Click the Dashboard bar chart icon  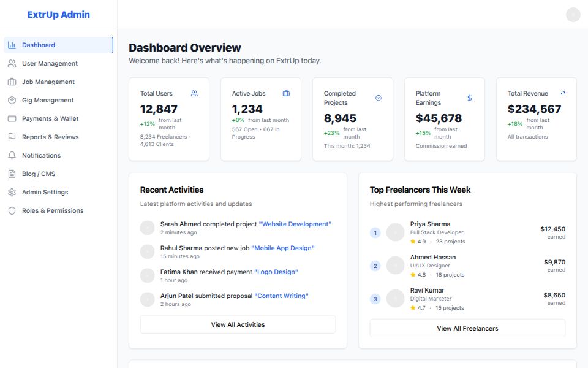click(12, 45)
